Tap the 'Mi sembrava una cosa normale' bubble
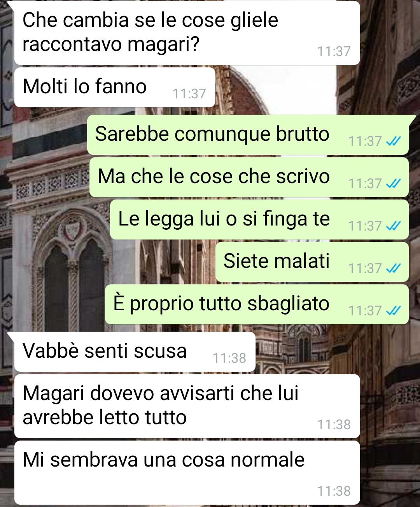420x507 pixels. point(187,472)
